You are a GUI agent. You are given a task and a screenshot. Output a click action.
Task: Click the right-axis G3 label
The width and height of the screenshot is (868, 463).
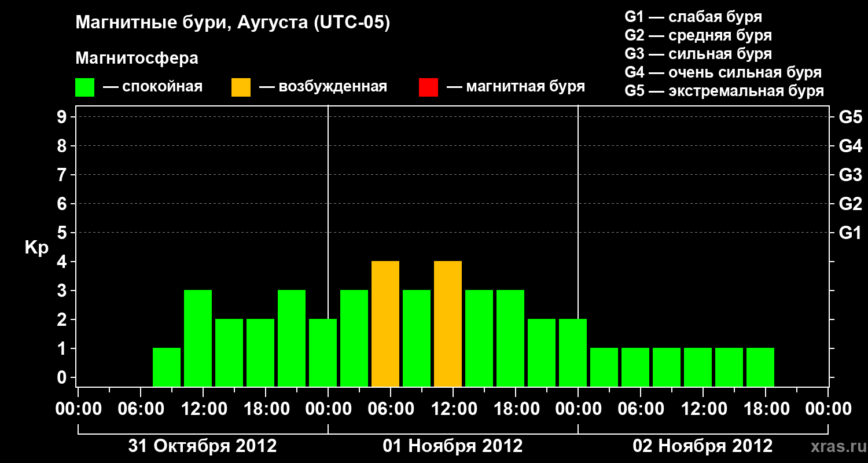click(850, 175)
